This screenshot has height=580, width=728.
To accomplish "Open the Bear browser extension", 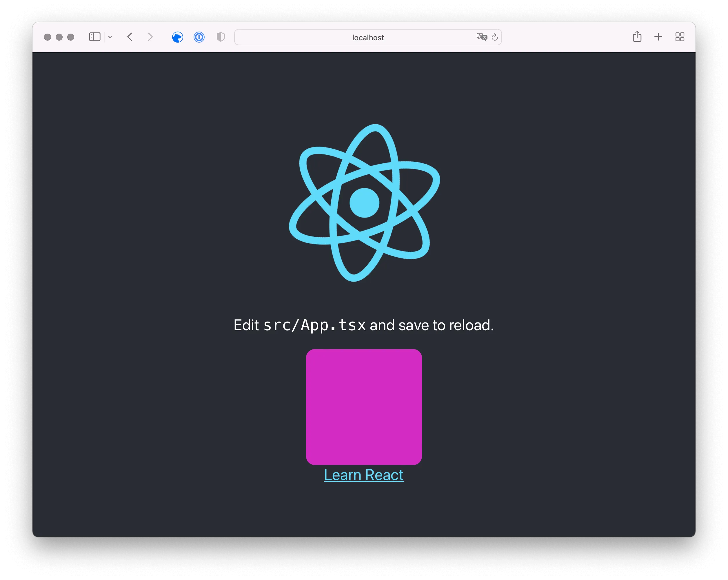I will pos(178,37).
